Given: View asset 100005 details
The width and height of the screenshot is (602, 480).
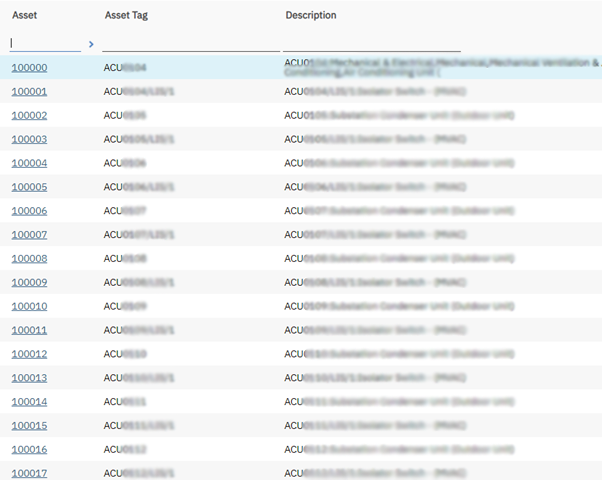Looking at the screenshot, I should point(29,187).
